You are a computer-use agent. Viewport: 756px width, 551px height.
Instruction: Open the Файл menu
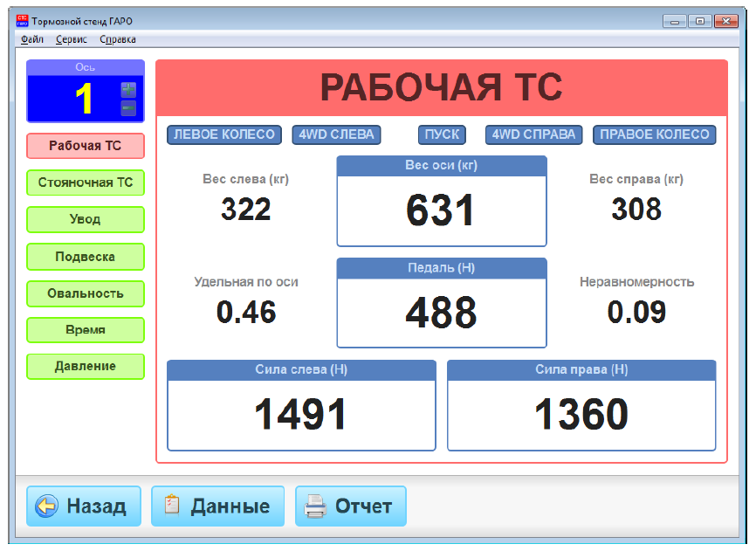pos(31,39)
